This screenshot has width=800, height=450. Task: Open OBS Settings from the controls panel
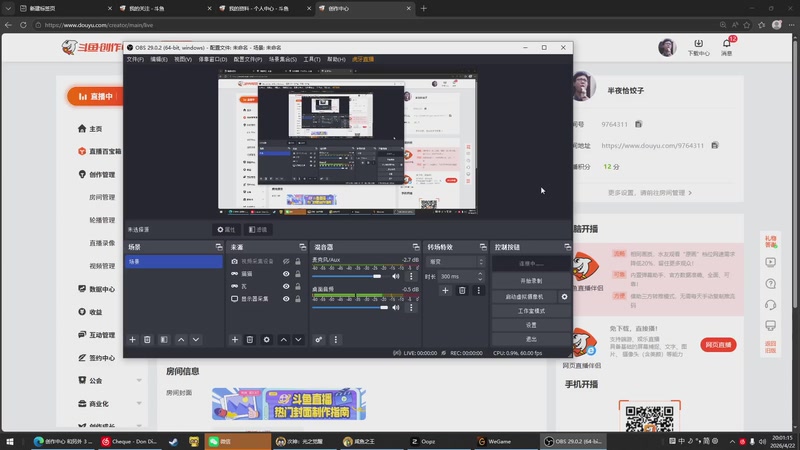531,325
